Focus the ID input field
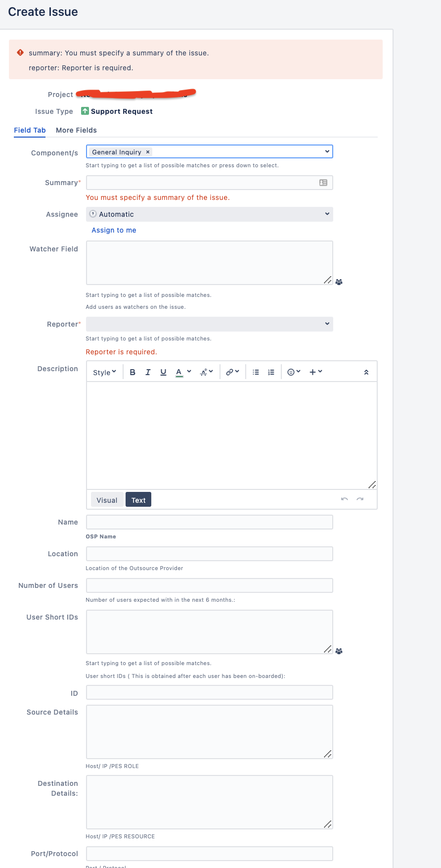The width and height of the screenshot is (441, 868). pos(210,692)
